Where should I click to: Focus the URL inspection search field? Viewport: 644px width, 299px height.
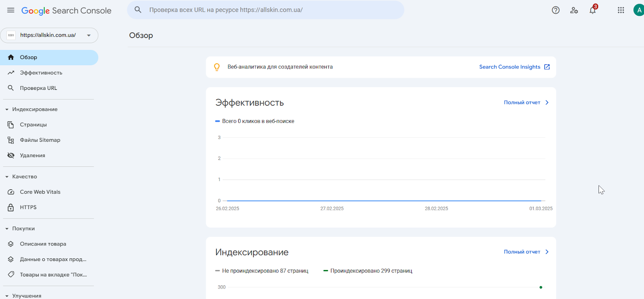click(266, 10)
